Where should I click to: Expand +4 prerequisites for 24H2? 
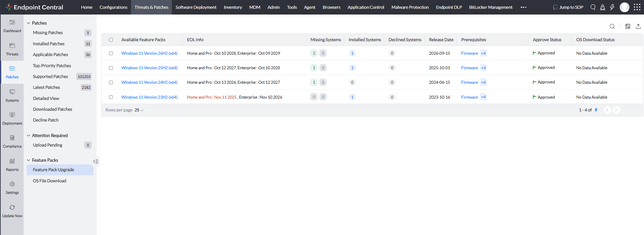tap(483, 82)
